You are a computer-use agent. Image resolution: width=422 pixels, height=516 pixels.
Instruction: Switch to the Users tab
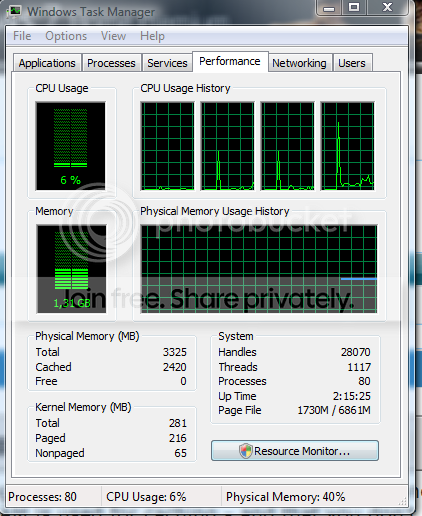point(352,63)
